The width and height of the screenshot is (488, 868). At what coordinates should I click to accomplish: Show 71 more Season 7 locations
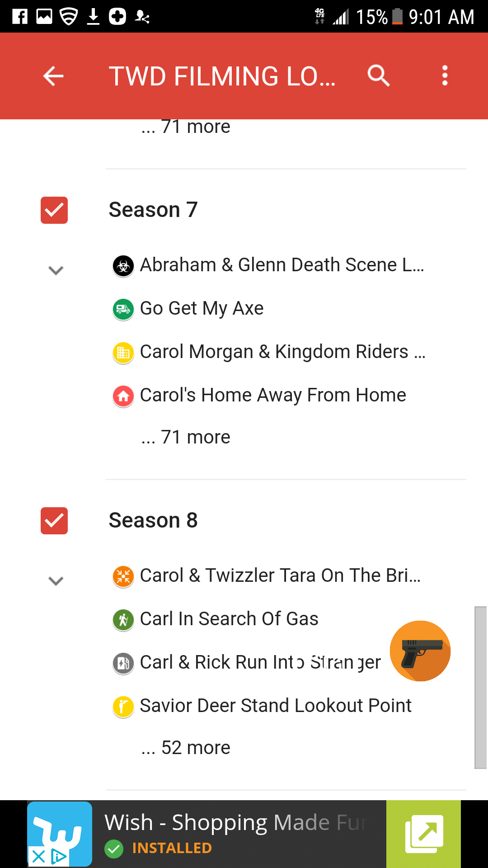(186, 438)
